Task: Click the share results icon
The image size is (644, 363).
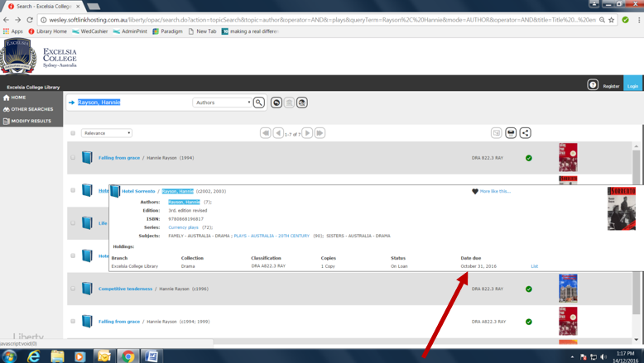Action: pyautogui.click(x=525, y=133)
